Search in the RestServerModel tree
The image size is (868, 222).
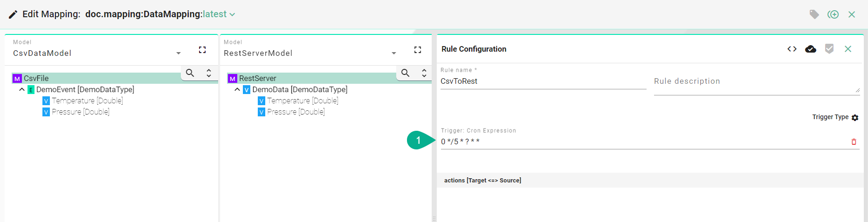[x=406, y=73]
